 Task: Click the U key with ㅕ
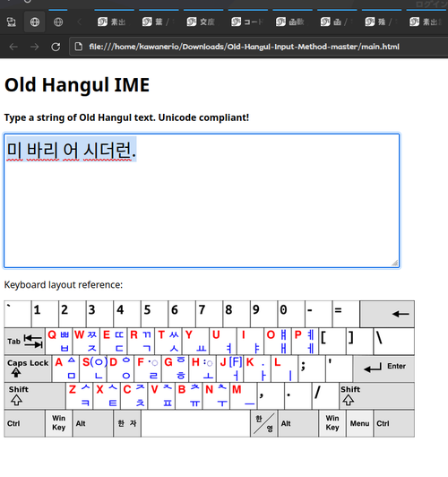[223, 342]
